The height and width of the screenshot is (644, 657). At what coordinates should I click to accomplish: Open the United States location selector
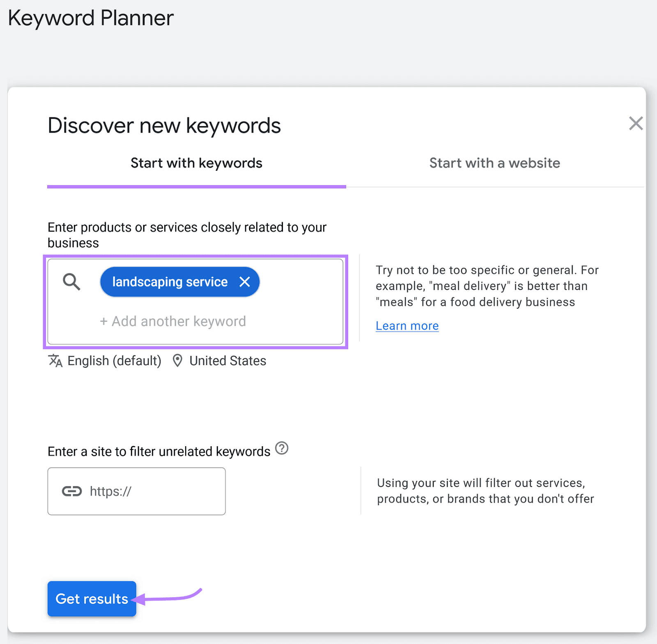pos(227,361)
